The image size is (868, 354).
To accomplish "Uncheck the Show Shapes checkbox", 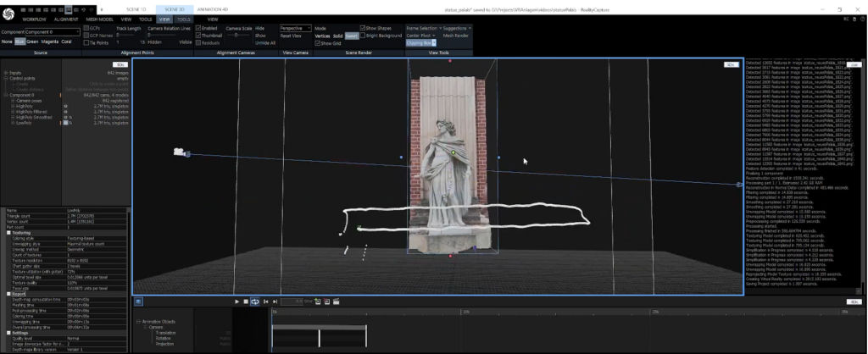I will (363, 28).
